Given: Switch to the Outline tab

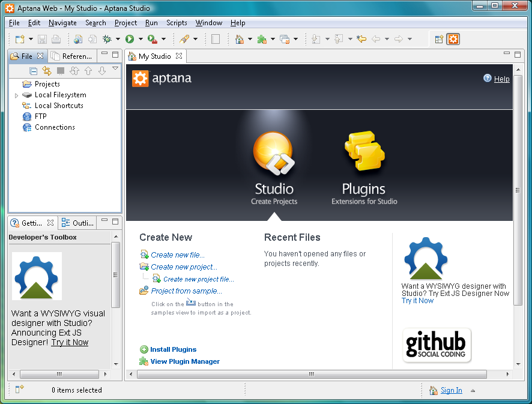Looking at the screenshot, I should pyautogui.click(x=77, y=223).
